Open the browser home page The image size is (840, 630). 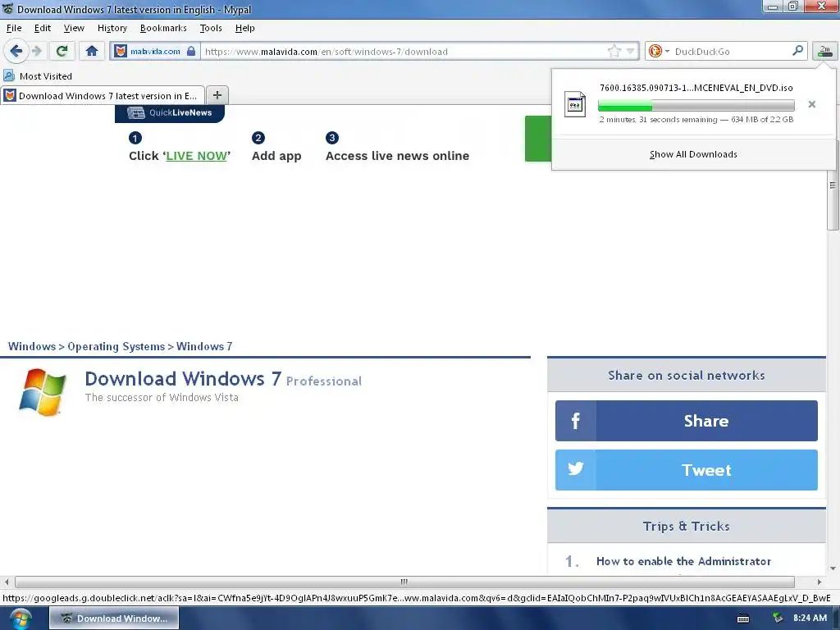(x=92, y=52)
